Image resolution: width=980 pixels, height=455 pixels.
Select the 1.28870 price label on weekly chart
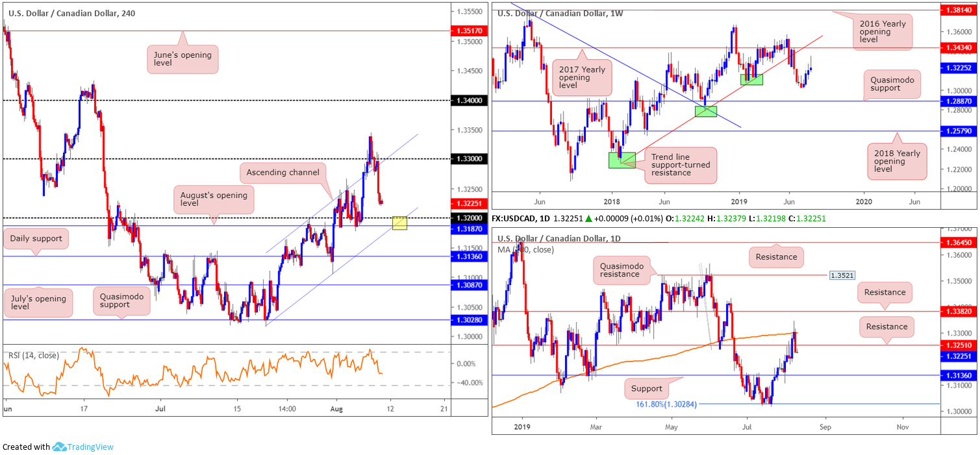[959, 101]
